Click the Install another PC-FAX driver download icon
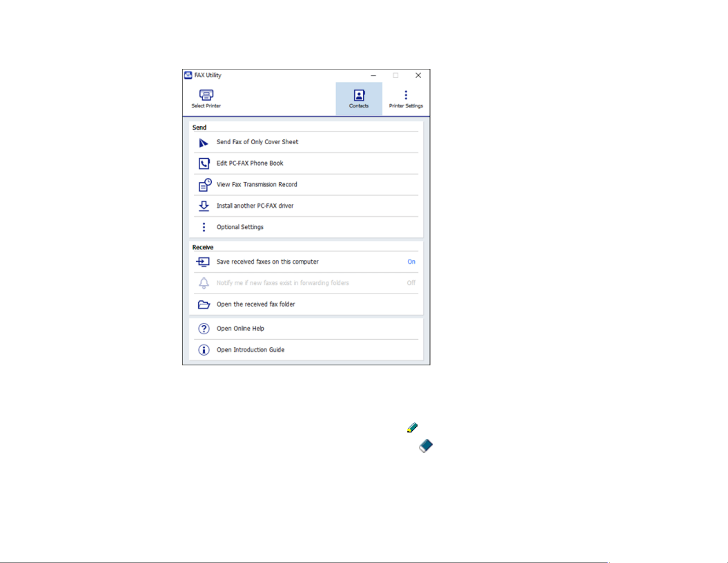The image size is (728, 563). coord(204,206)
